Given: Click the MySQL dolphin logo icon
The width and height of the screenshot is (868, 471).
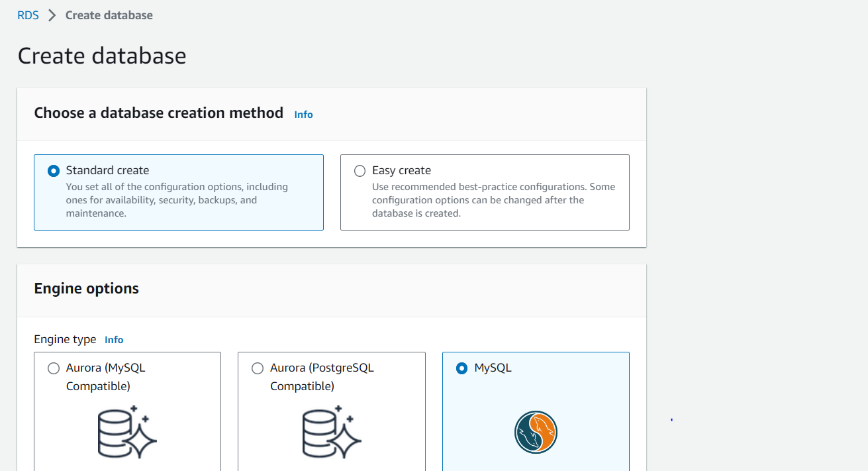Looking at the screenshot, I should pyautogui.click(x=536, y=433).
